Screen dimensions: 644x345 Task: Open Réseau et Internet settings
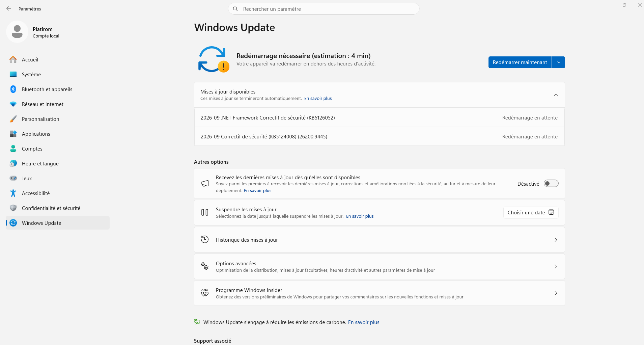(x=58, y=104)
